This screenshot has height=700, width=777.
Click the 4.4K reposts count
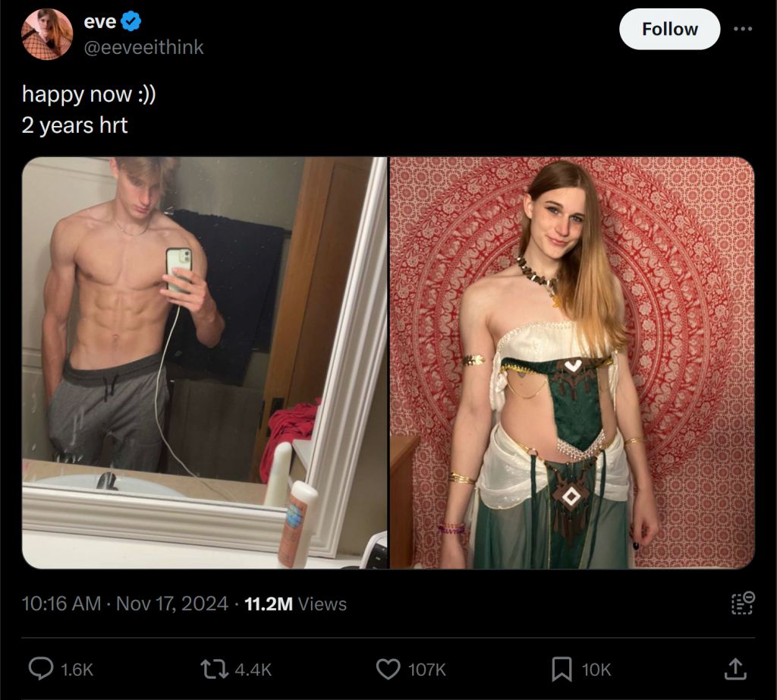pos(253,670)
